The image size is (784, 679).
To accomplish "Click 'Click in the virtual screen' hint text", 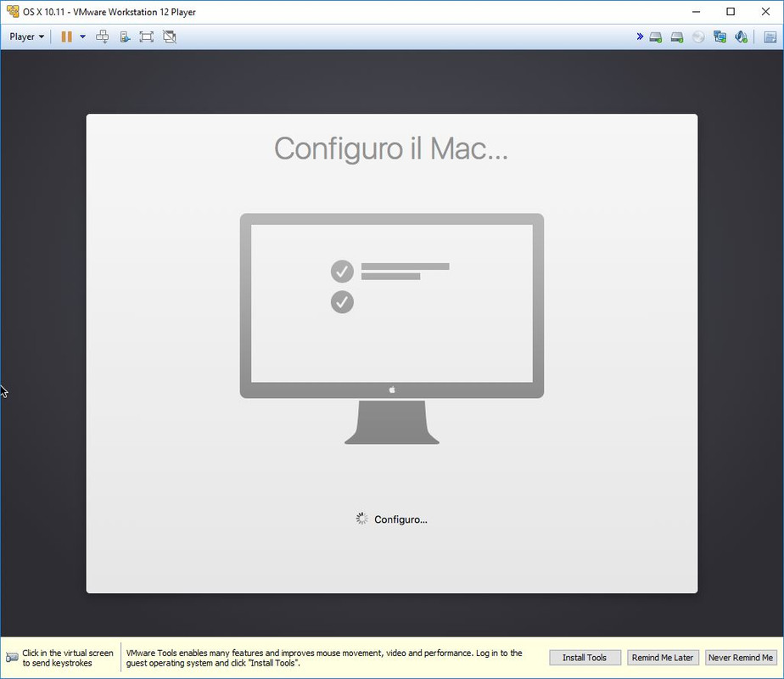I will click(x=68, y=658).
